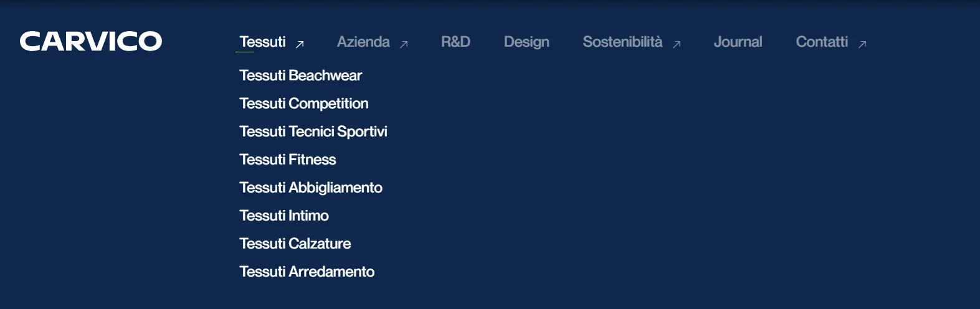Go to Tessuti Fitness
The width and height of the screenshot is (980, 309).
pos(287,159)
